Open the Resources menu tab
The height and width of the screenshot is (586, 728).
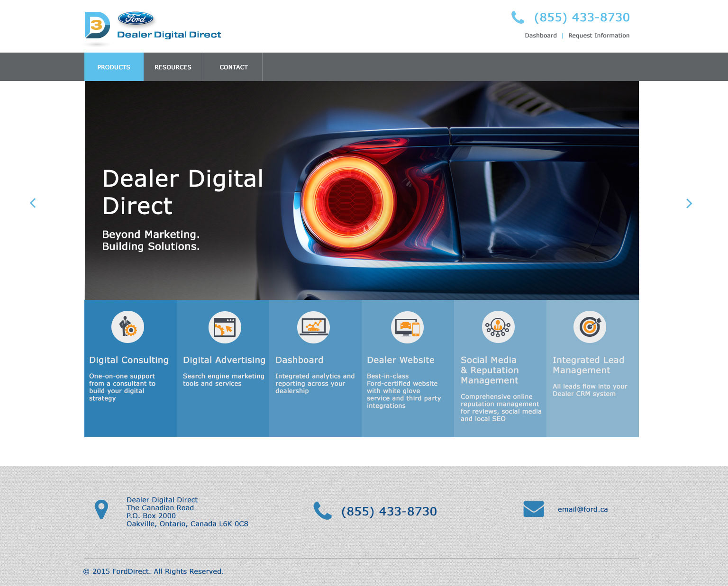173,67
